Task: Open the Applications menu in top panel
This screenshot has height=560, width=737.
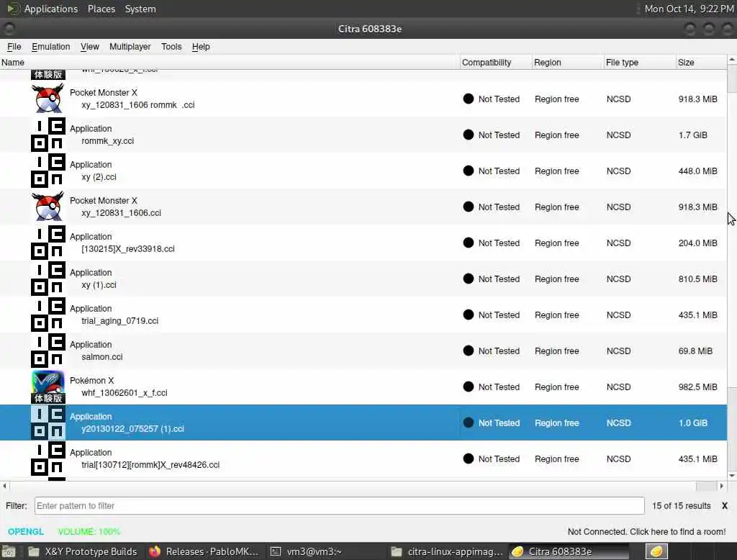Action: pos(51,9)
